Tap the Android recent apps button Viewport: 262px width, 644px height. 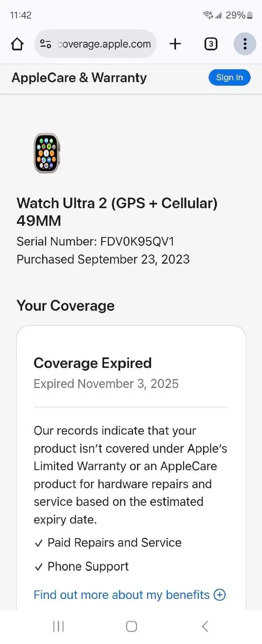tap(59, 626)
